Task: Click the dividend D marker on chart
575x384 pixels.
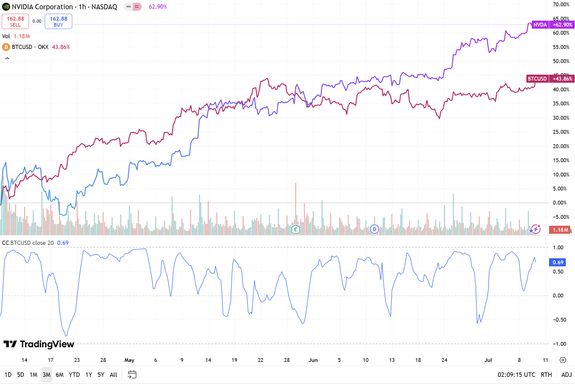Action: click(x=374, y=229)
